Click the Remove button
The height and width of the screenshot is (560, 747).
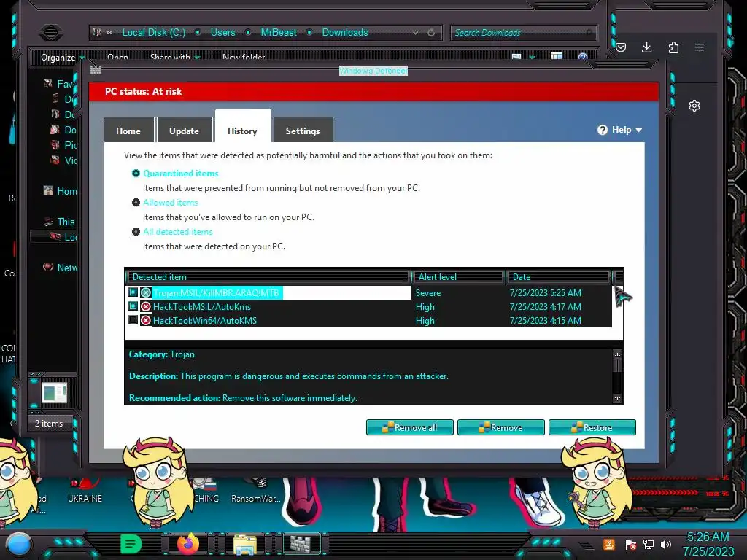point(500,427)
